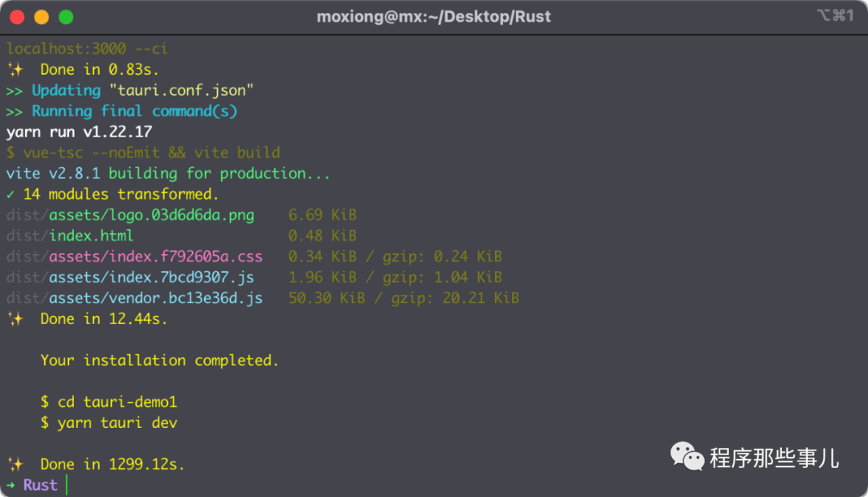Click the sparkle icon beside 'Done in 1299.12s.'
This screenshot has width=868, height=497.
(15, 464)
